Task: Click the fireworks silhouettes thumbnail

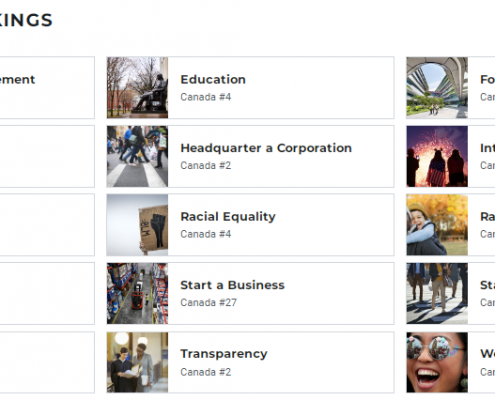Action: 437,156
